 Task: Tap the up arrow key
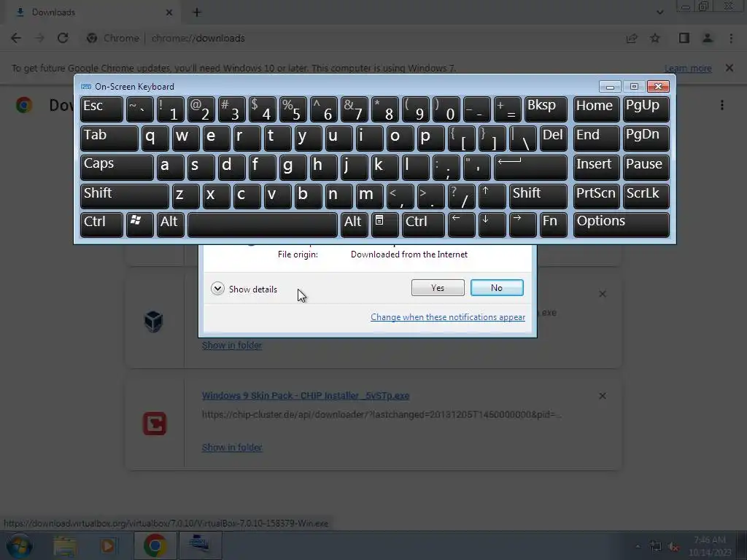492,196
